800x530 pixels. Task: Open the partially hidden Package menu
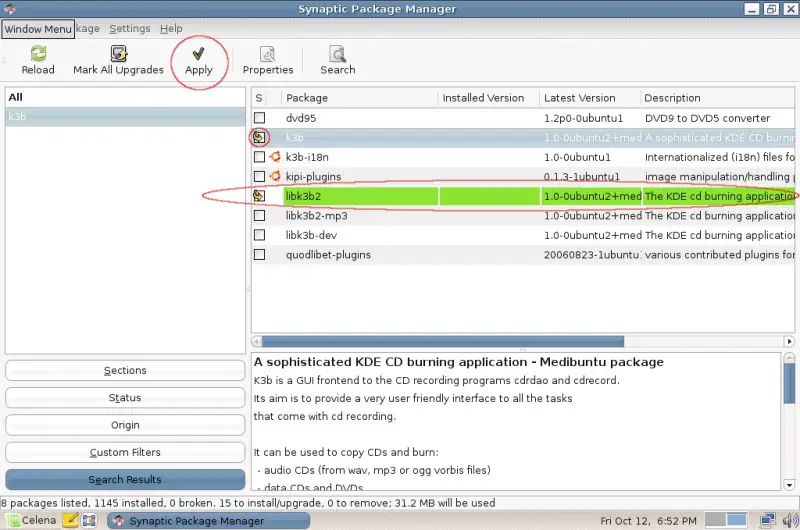click(x=88, y=29)
